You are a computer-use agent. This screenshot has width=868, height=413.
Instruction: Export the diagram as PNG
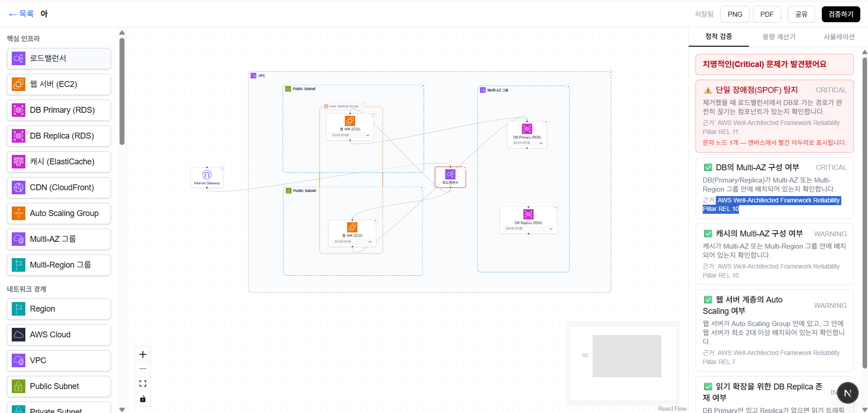pyautogui.click(x=735, y=14)
